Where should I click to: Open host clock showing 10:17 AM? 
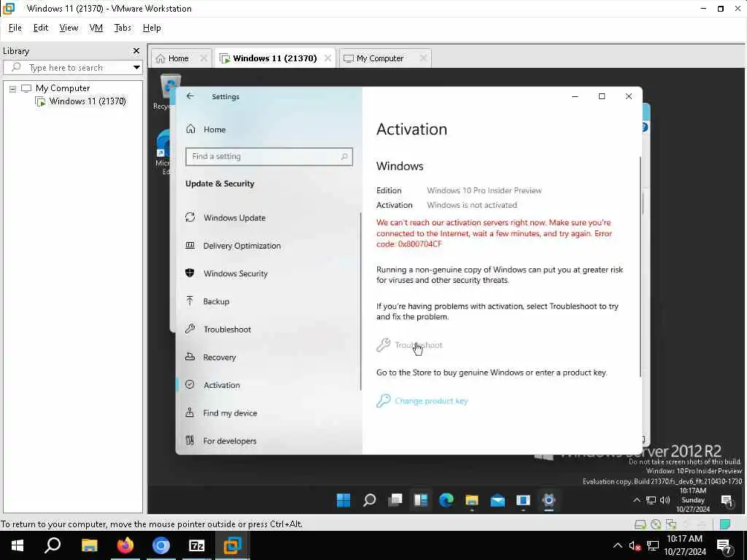click(684, 545)
